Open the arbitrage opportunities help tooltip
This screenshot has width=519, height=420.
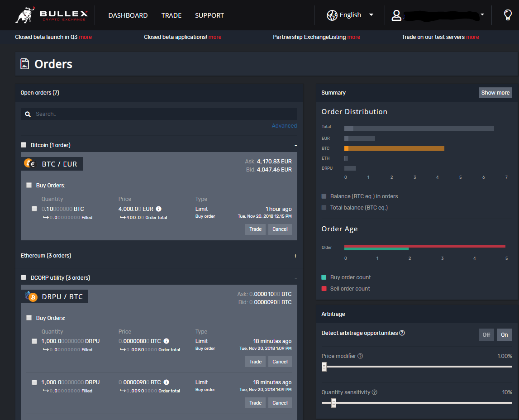tap(402, 333)
